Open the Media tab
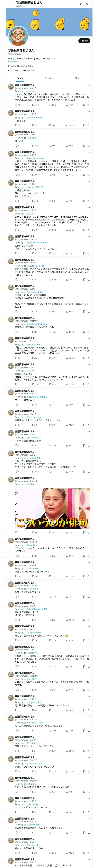98x868 pixels. (78, 78)
